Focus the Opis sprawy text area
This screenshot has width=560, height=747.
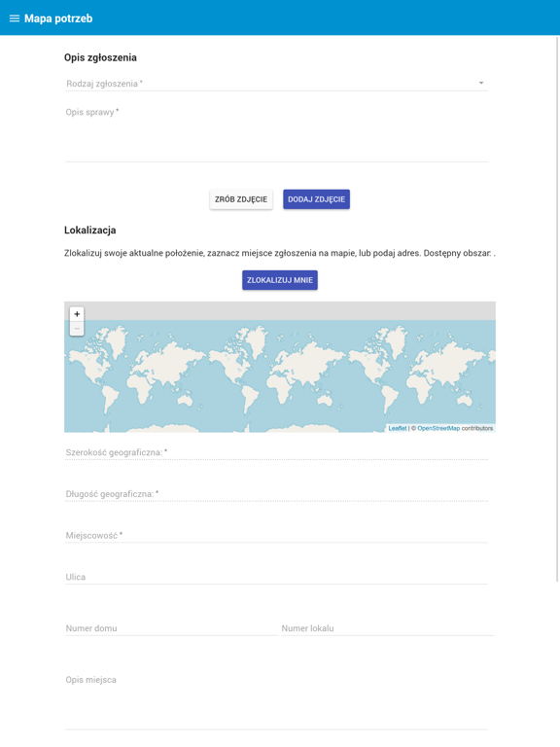[276, 134]
